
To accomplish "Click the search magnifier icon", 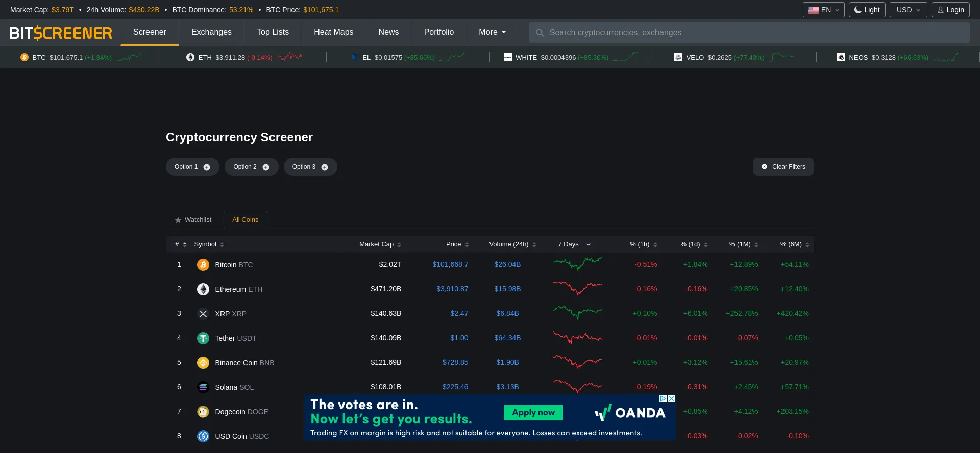I will 540,33.
